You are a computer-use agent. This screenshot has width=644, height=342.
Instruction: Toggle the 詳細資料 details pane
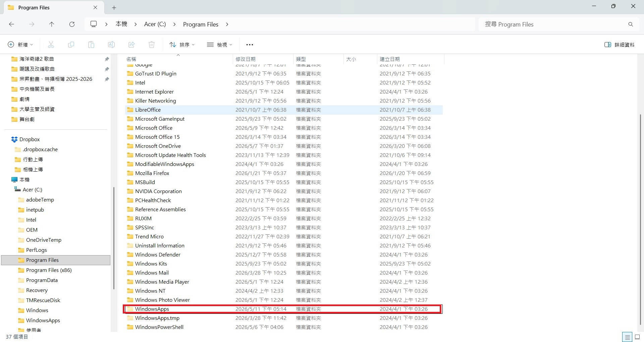(x=619, y=45)
